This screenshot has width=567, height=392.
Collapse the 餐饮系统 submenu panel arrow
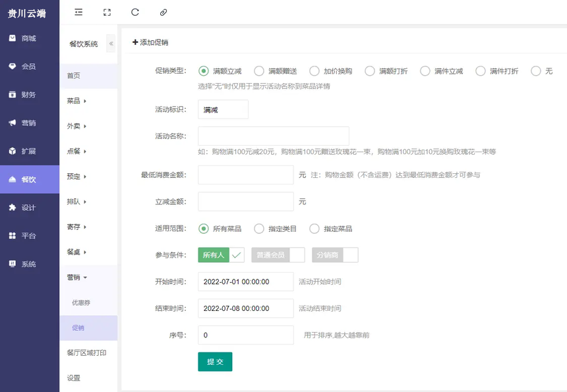click(x=111, y=43)
